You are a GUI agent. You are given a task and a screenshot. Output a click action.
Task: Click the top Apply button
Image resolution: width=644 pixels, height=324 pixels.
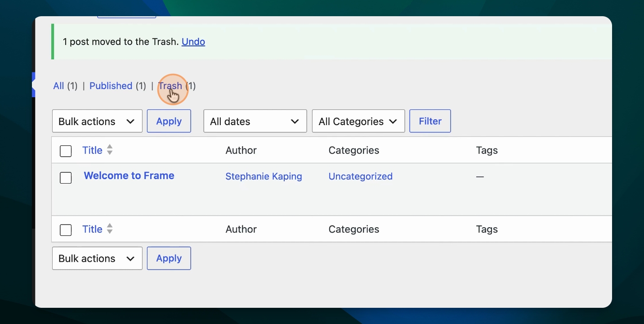[169, 121]
